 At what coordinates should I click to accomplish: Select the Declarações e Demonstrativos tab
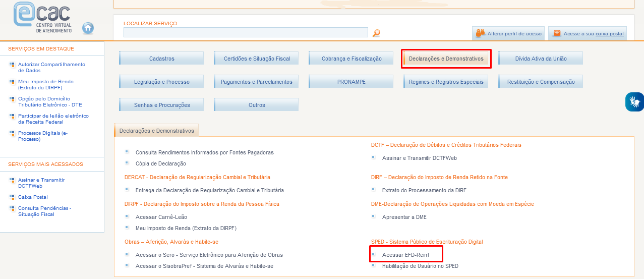(x=156, y=131)
